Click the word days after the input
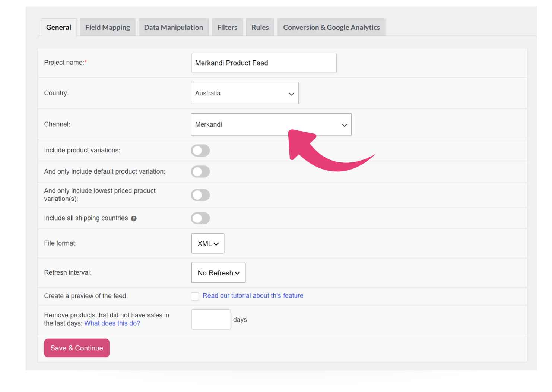This screenshot has height=392, width=552. tap(240, 320)
